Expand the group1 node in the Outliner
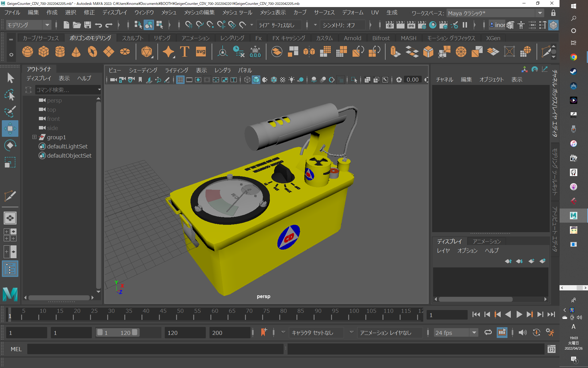The height and width of the screenshot is (368, 588). [34, 137]
